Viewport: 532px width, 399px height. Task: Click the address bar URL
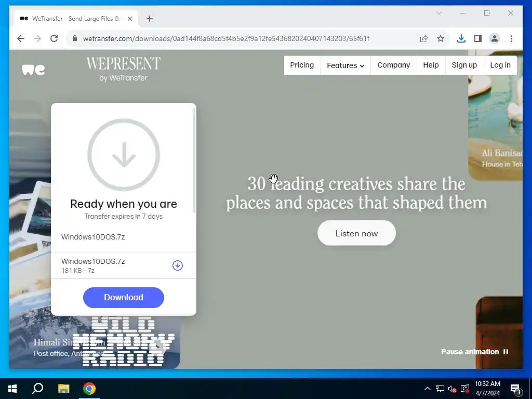point(226,38)
